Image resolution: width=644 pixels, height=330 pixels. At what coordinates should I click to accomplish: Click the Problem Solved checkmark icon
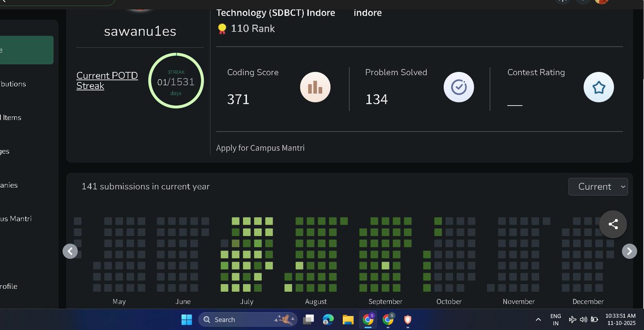[459, 87]
